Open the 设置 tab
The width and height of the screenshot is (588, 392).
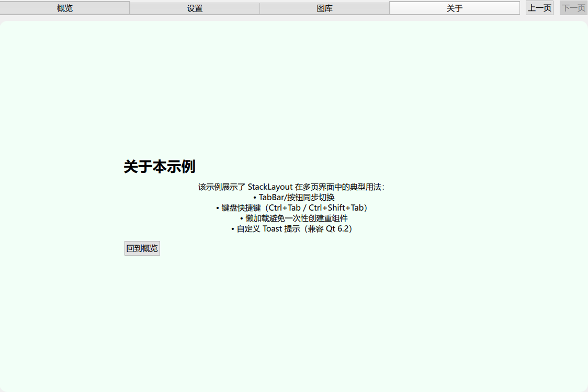coord(195,8)
